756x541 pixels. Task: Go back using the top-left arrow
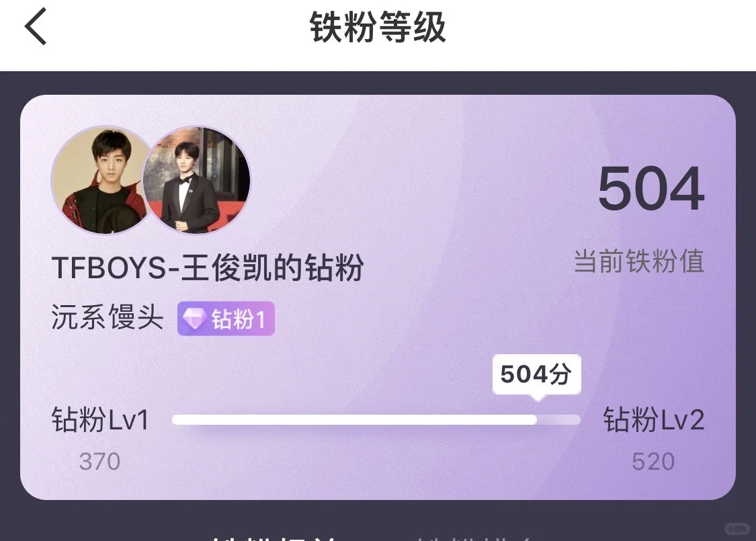click(36, 26)
